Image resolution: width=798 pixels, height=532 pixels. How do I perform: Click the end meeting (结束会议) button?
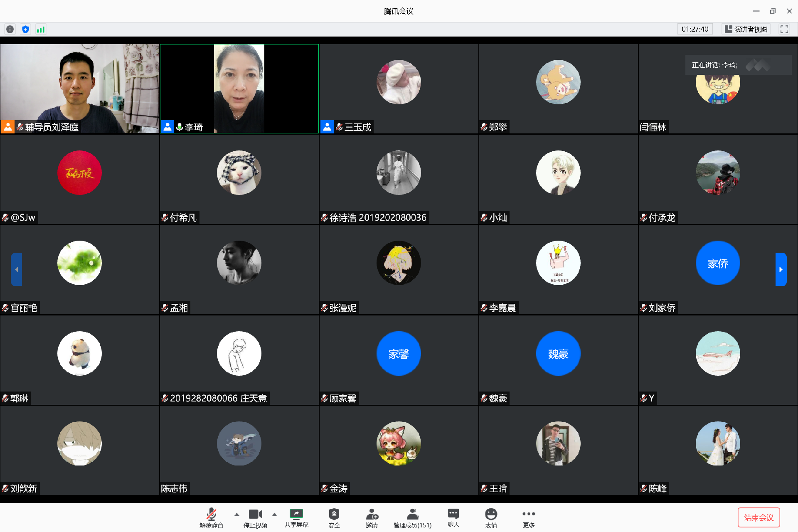(x=759, y=517)
